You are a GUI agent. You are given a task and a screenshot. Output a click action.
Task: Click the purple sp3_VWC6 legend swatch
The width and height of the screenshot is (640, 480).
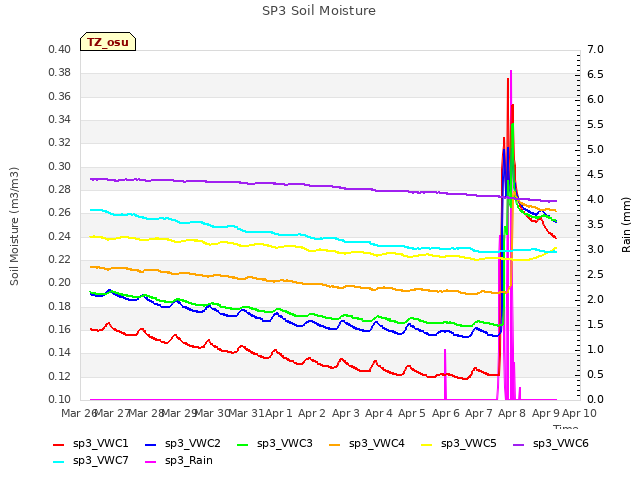click(518, 444)
